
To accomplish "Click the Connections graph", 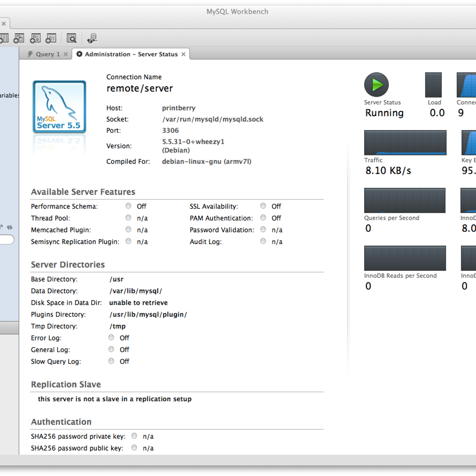I will point(466,85).
